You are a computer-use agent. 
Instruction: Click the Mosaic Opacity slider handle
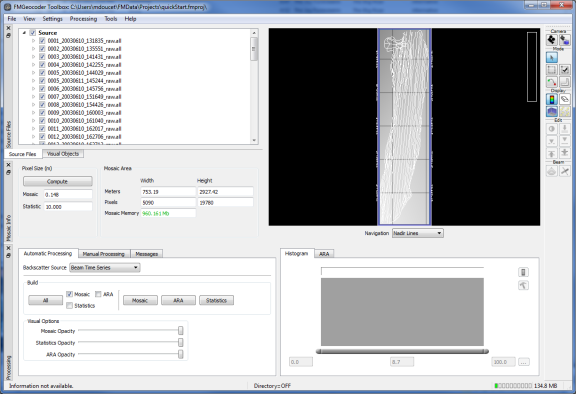[x=181, y=331]
